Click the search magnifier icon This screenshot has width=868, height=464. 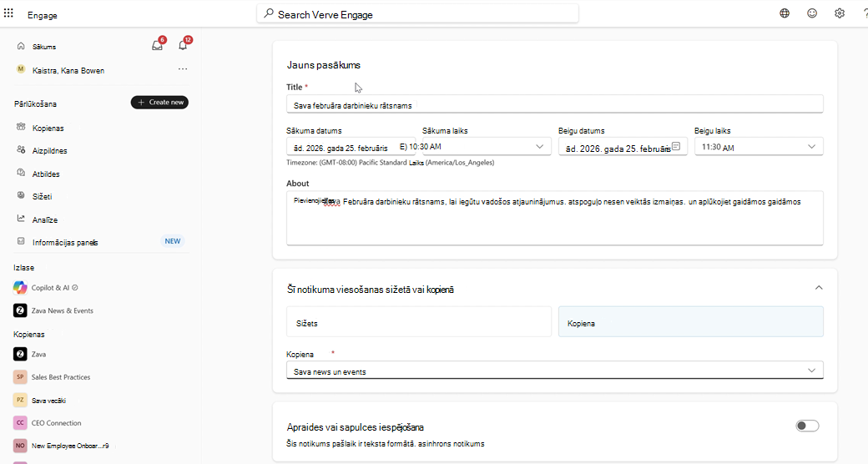(x=269, y=13)
